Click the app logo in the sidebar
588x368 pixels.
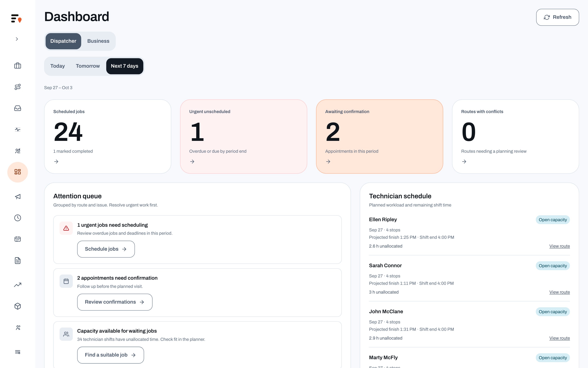point(16,18)
